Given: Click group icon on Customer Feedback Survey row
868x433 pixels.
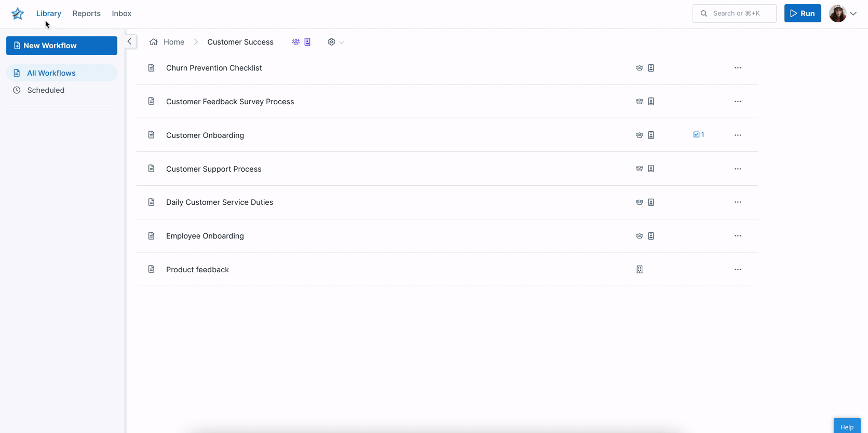Looking at the screenshot, I should pyautogui.click(x=640, y=102).
